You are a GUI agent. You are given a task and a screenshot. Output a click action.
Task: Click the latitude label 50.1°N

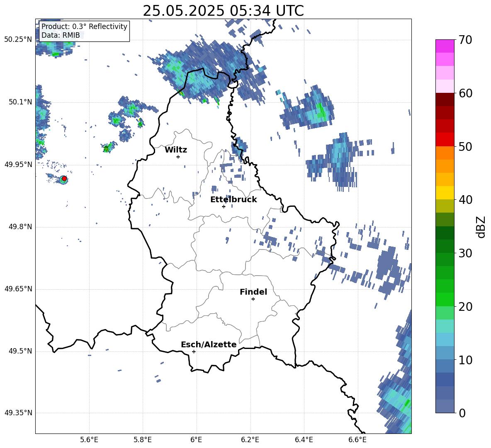[x=20, y=102]
